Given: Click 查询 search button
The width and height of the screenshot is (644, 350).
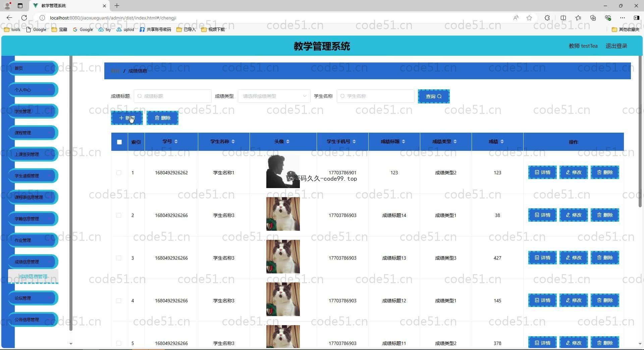Looking at the screenshot, I should [x=433, y=96].
